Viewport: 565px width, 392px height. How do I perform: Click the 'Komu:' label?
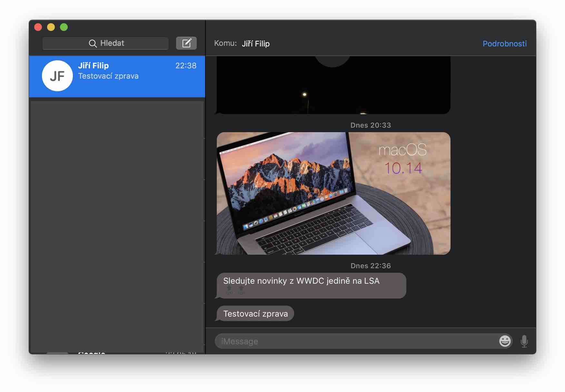[x=225, y=43]
